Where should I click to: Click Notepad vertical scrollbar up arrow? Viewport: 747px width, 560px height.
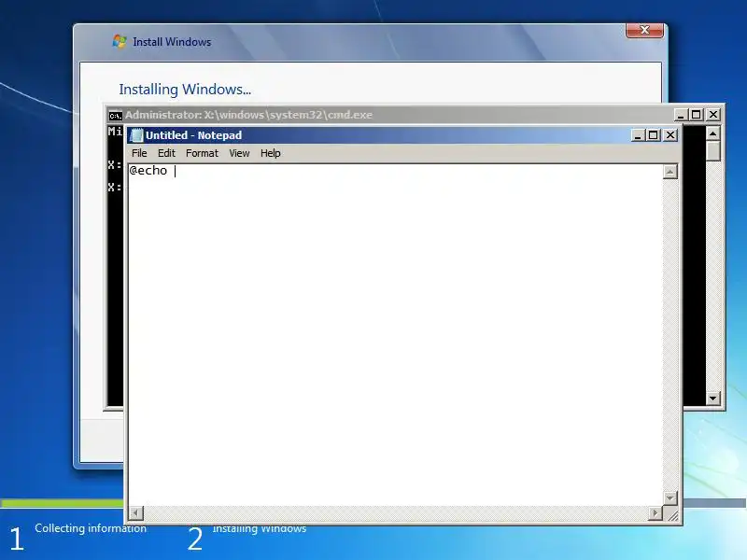tap(669, 172)
